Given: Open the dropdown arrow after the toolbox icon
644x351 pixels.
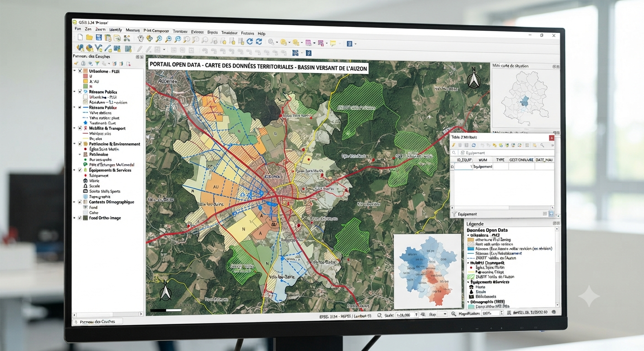Looking at the screenshot, I should coord(355,44).
